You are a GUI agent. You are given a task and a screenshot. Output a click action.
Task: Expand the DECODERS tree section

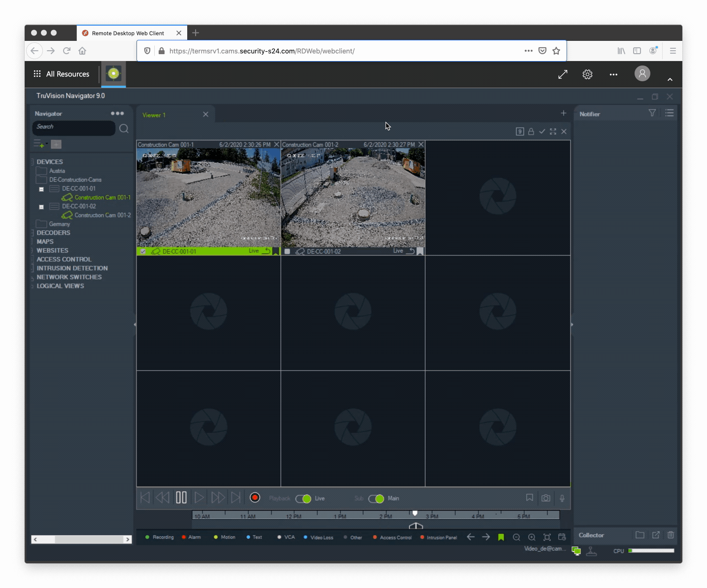click(x=34, y=232)
